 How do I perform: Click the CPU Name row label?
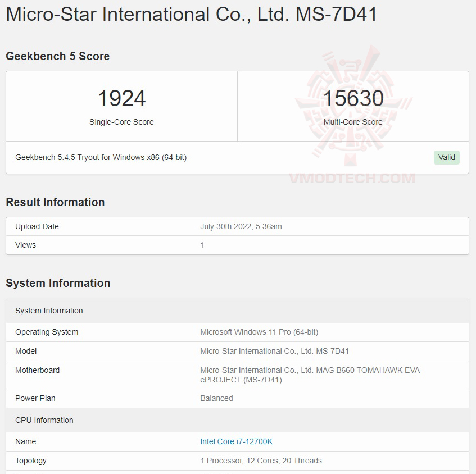point(25,441)
